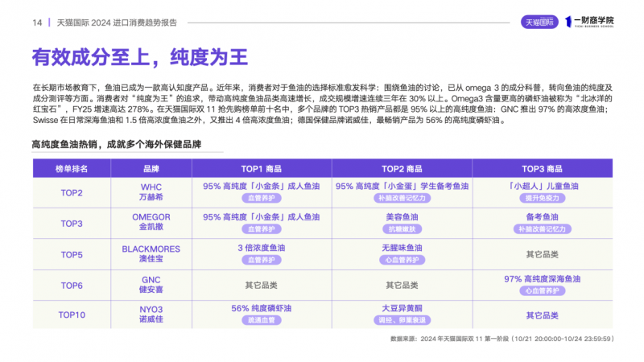
Task: Click the WHC 万赫希 brand cell
Action: pos(151,192)
